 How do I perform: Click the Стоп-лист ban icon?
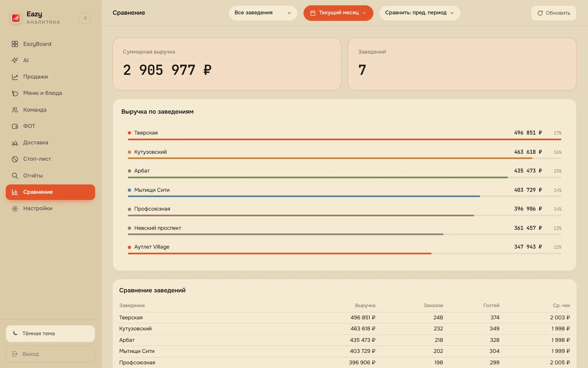[15, 159]
